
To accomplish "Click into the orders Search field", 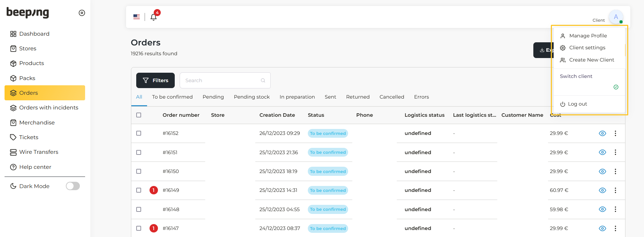I will pos(221,80).
